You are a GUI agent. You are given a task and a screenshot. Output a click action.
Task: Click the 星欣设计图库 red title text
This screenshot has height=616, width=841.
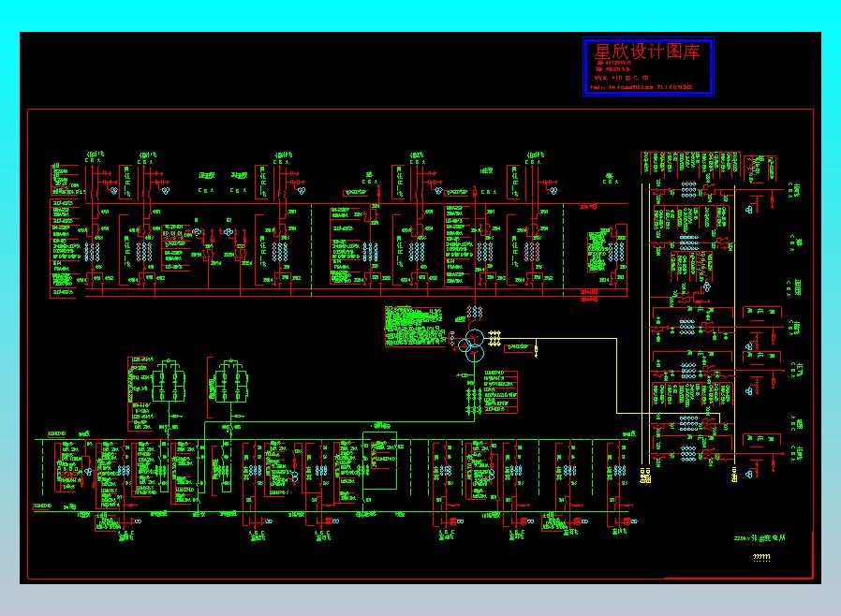coord(647,51)
